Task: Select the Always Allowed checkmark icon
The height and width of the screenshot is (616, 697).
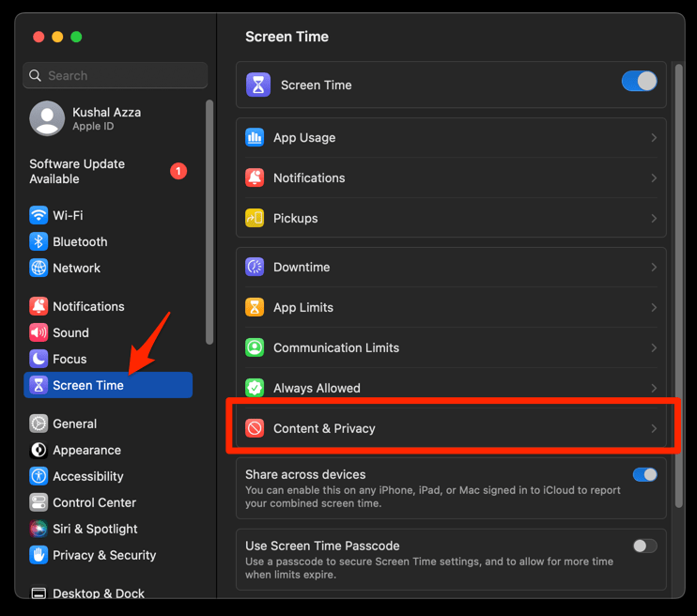Action: (x=255, y=388)
